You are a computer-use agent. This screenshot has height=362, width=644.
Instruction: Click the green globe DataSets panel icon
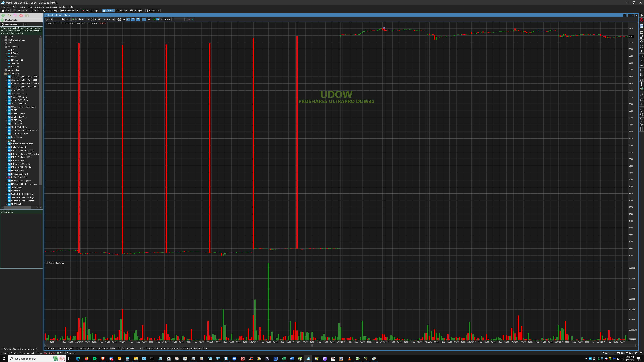(x=3, y=15)
